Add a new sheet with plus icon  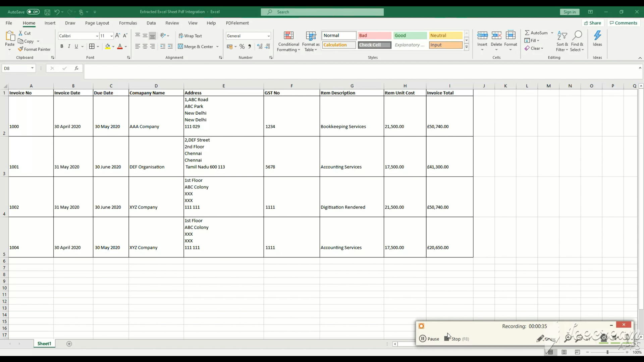69,344
